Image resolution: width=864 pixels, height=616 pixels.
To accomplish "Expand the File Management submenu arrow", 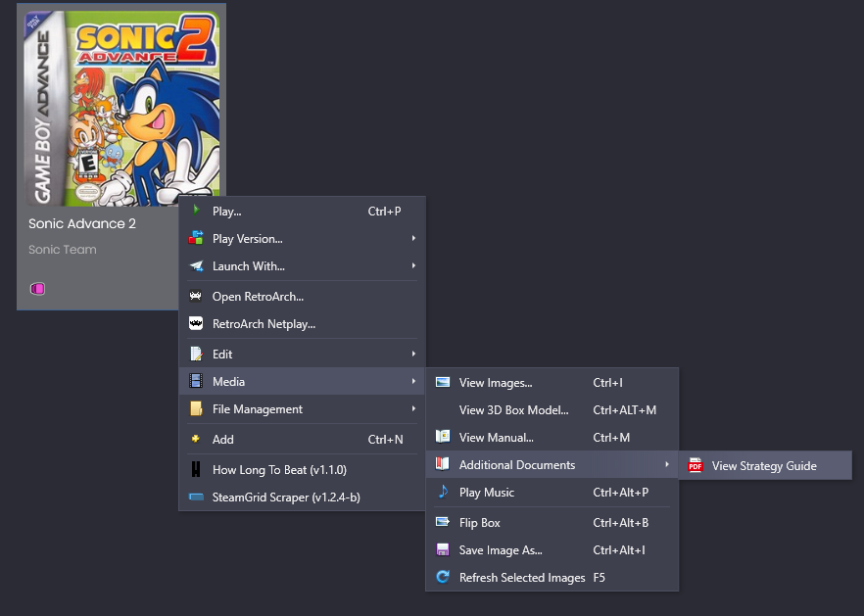I will point(413,408).
